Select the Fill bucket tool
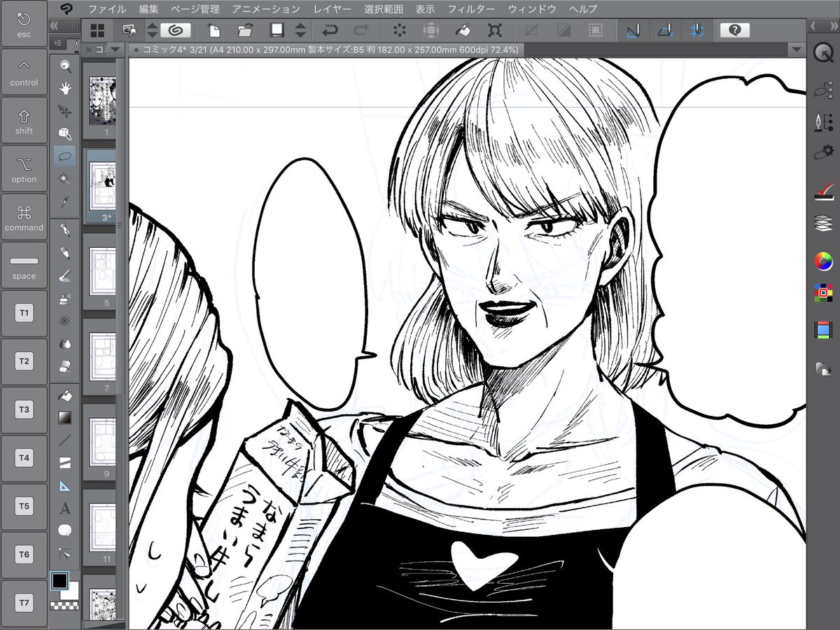Viewport: 840px width, 630px height. coord(65,394)
